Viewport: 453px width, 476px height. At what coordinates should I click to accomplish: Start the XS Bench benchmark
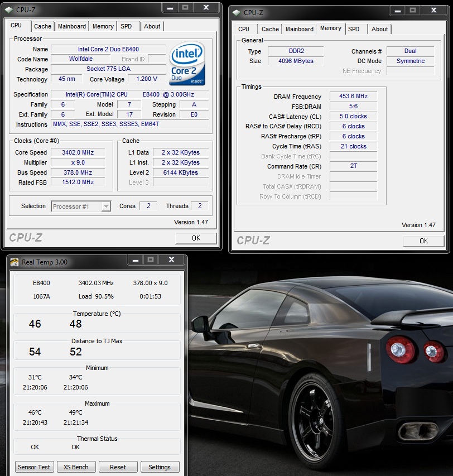(x=76, y=467)
